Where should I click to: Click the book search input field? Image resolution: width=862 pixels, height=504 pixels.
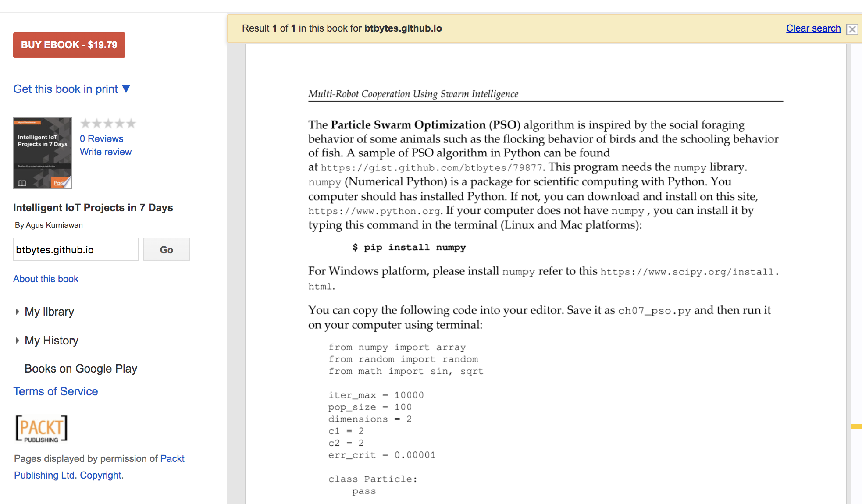click(76, 249)
